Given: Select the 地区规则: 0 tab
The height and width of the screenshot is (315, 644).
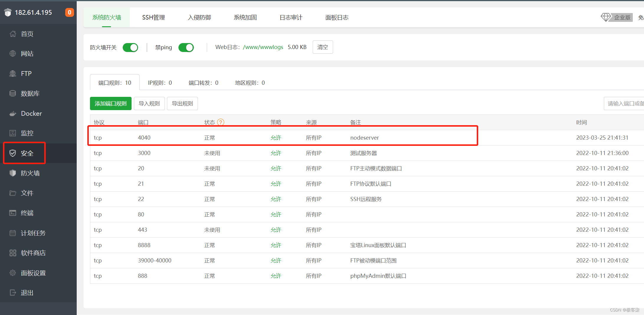Looking at the screenshot, I should [x=250, y=83].
